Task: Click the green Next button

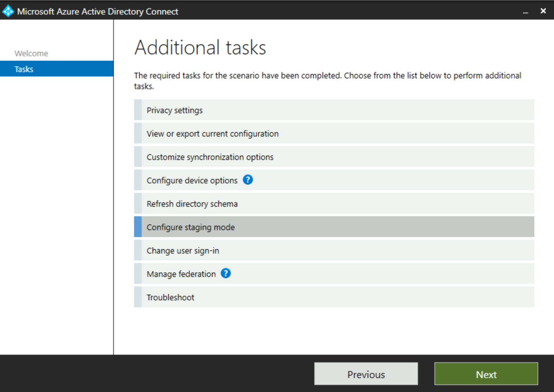Action: click(486, 374)
